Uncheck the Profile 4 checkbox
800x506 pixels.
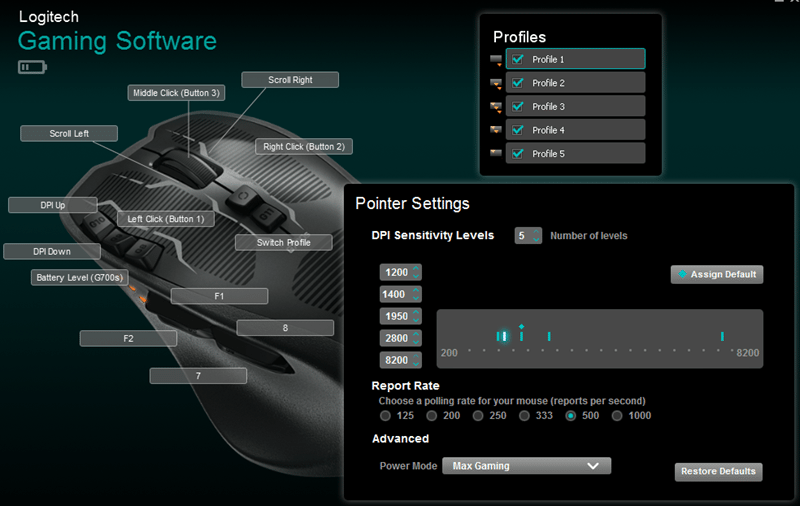tap(517, 130)
